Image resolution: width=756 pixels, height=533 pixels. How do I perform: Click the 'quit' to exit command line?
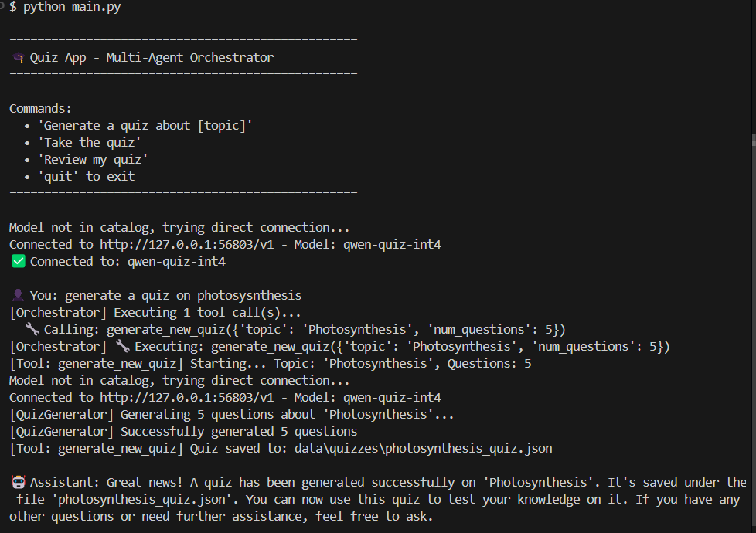[87, 177]
